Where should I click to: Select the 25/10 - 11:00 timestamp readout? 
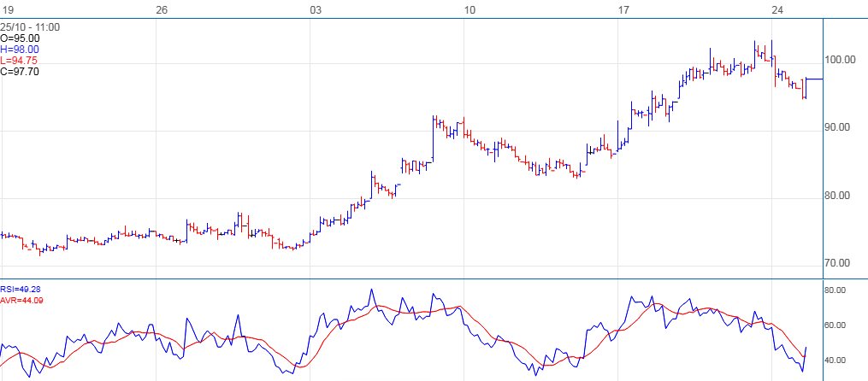(31, 27)
